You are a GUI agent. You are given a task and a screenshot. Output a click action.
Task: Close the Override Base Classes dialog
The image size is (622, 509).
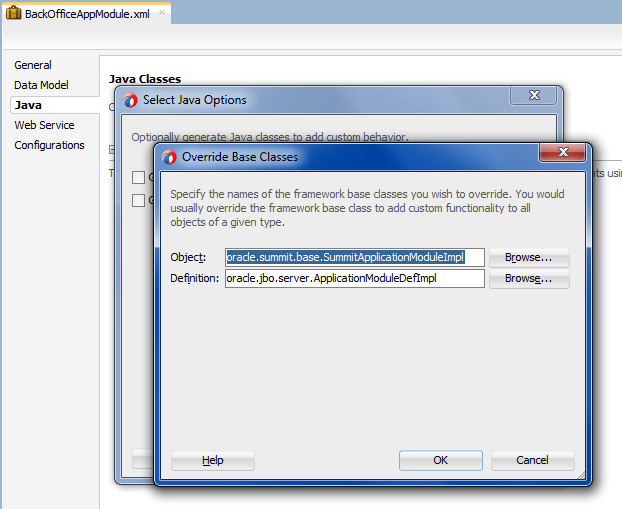[x=562, y=152]
